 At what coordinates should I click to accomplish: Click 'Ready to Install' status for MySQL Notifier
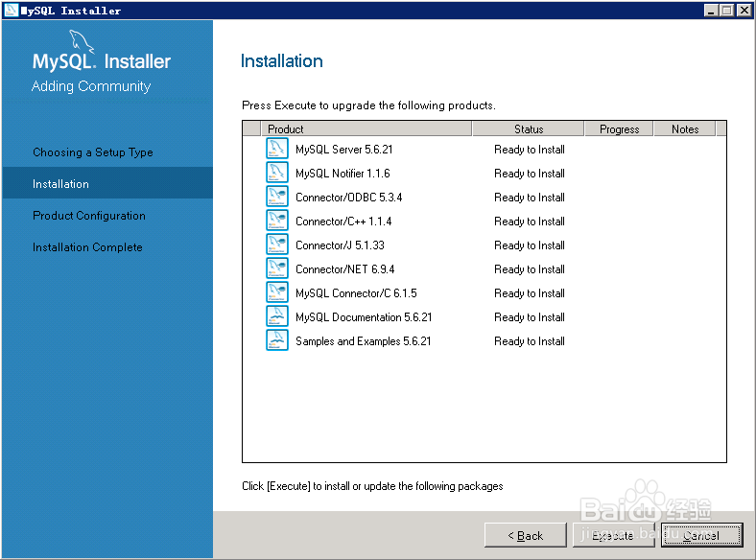(530, 173)
